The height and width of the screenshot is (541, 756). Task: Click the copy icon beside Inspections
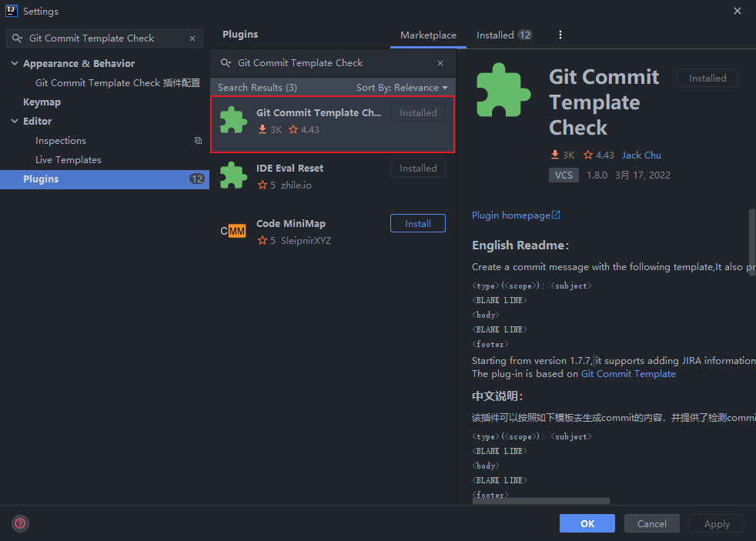pyautogui.click(x=198, y=141)
